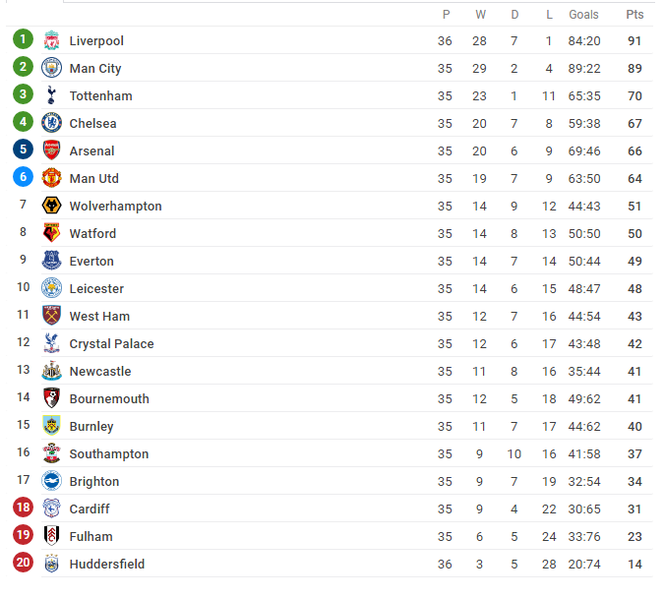The image size is (665, 598).
Task: Click the light blue position 6 badge
Action: 23,177
